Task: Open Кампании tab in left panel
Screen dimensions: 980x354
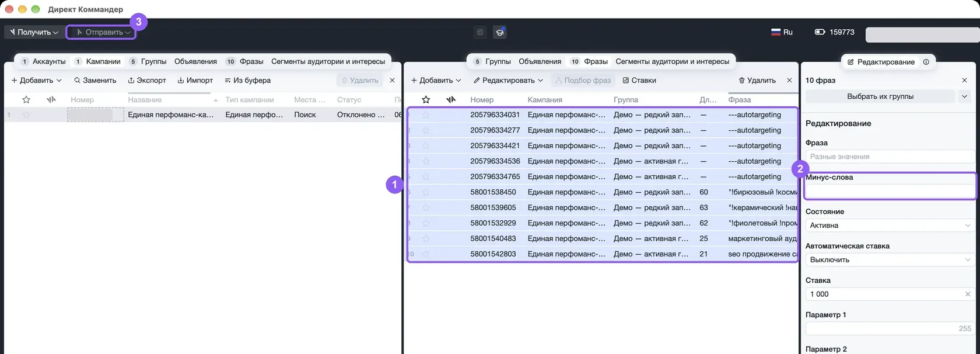Action: tap(97, 61)
